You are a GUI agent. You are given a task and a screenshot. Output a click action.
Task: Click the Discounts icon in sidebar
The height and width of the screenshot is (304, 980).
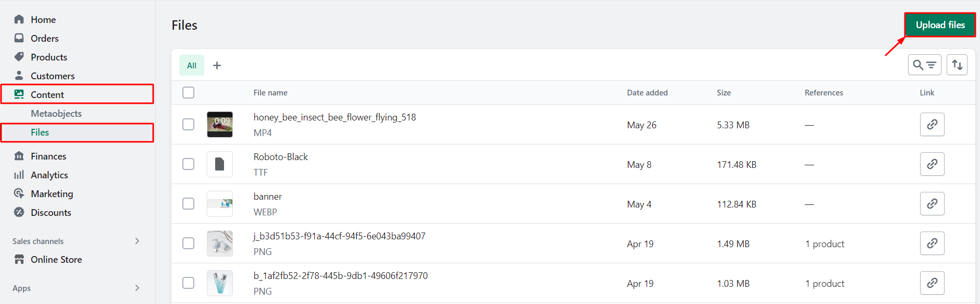tap(19, 212)
